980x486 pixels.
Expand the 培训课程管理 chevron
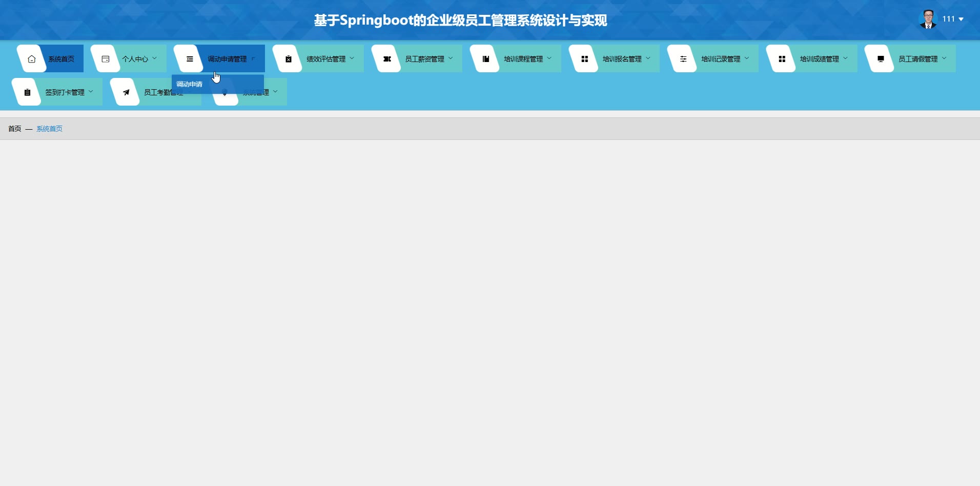[x=549, y=58]
